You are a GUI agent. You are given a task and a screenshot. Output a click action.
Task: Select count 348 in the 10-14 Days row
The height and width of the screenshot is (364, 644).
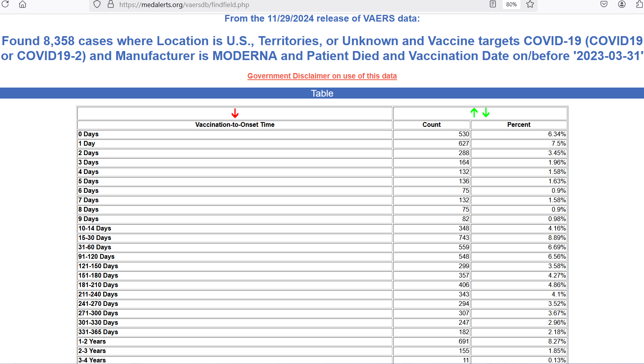[x=464, y=228]
